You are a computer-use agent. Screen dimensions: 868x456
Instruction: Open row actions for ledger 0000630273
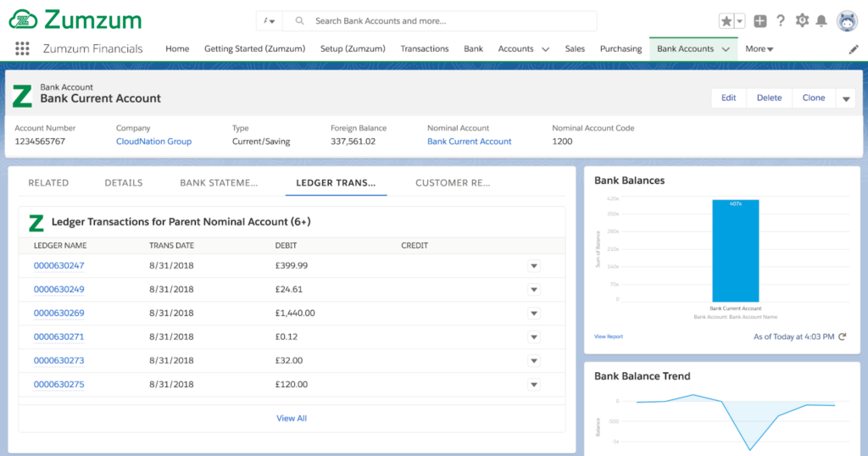(x=534, y=361)
